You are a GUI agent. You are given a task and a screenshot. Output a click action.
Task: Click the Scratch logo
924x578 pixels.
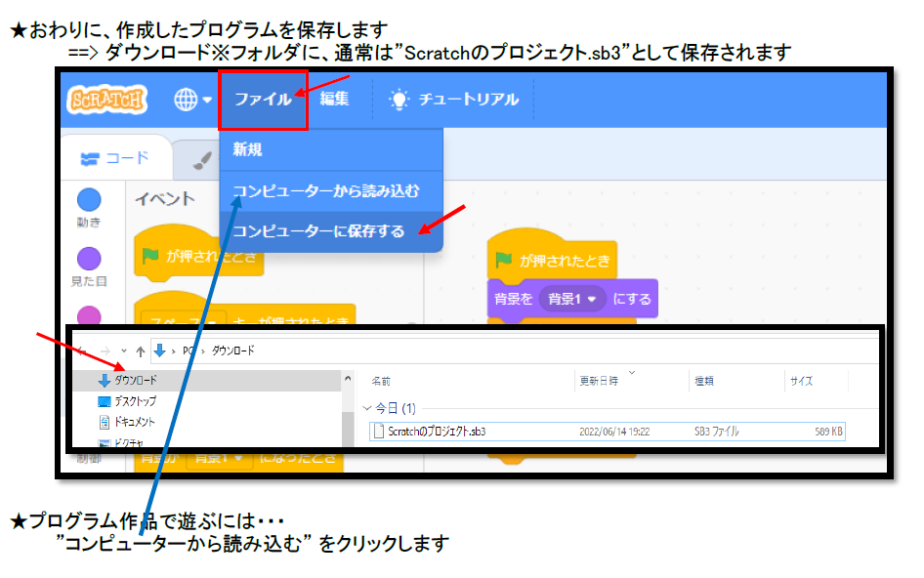tap(107, 100)
